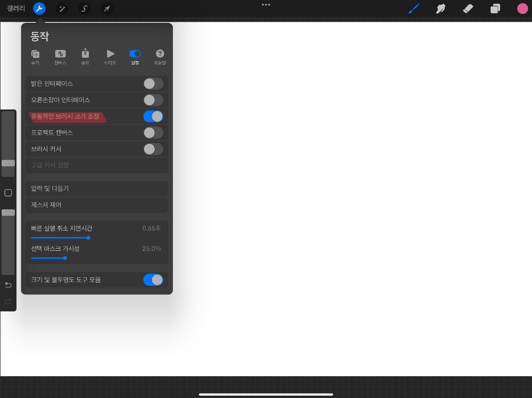Click the brush opacity slider handle in sidebar
The height and width of the screenshot is (398, 532).
(8, 213)
